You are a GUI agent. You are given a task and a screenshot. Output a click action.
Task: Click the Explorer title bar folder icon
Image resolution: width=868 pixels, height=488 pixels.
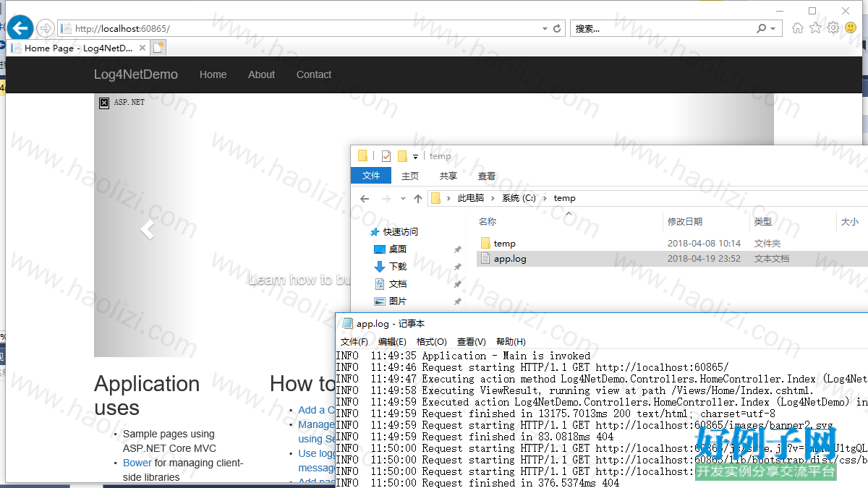pos(363,155)
